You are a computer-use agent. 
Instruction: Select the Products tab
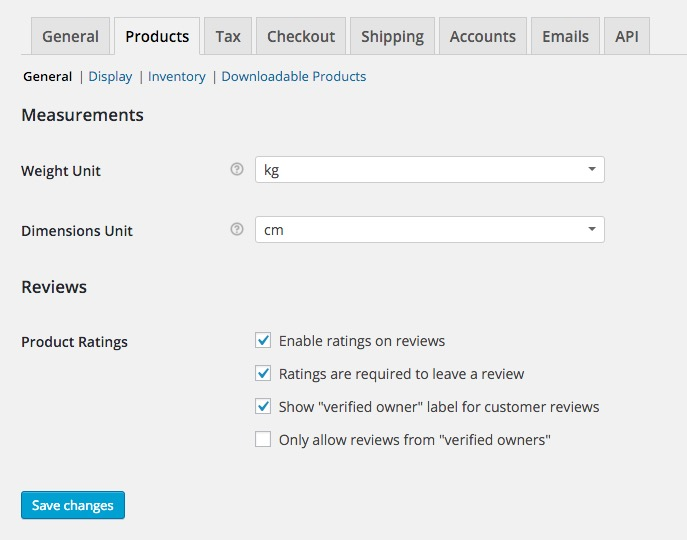pos(157,37)
